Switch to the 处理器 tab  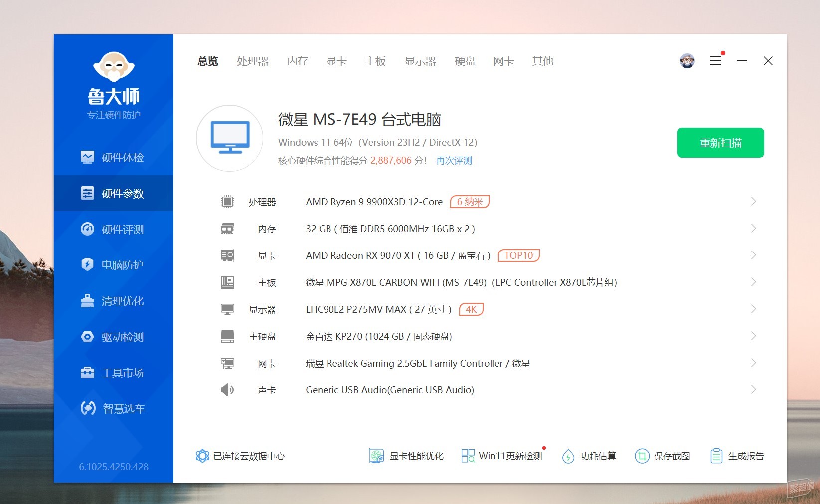tap(253, 61)
